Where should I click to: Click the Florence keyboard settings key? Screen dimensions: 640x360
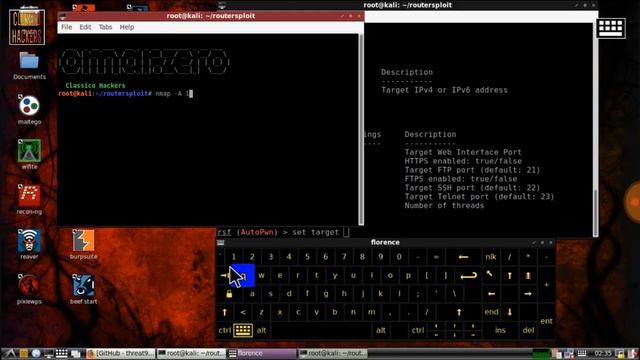pyautogui.click(x=243, y=330)
